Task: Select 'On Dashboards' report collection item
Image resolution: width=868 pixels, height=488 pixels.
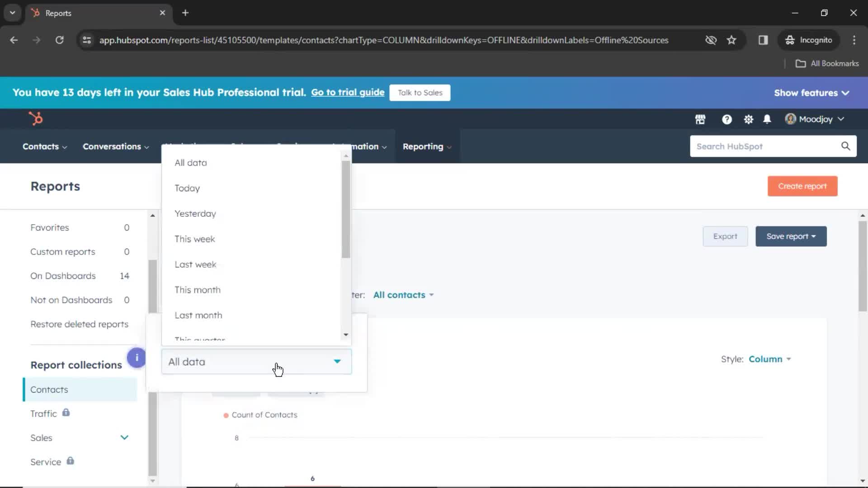Action: (x=62, y=275)
